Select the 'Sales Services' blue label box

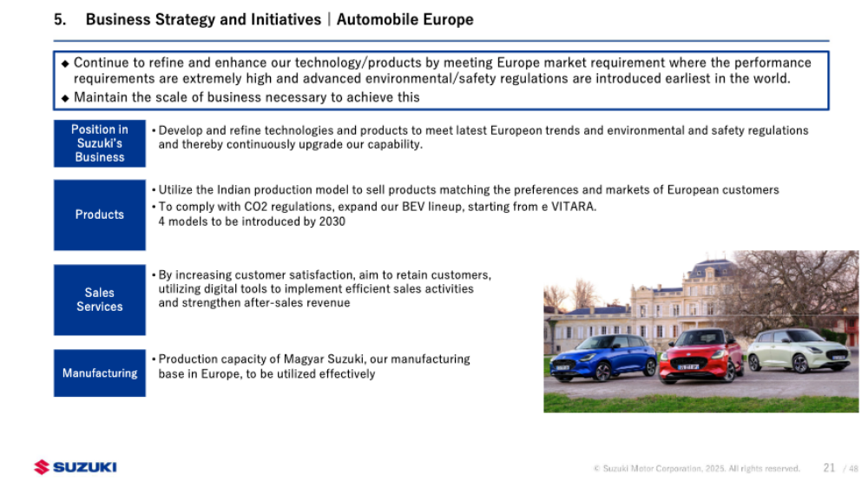coord(100,300)
